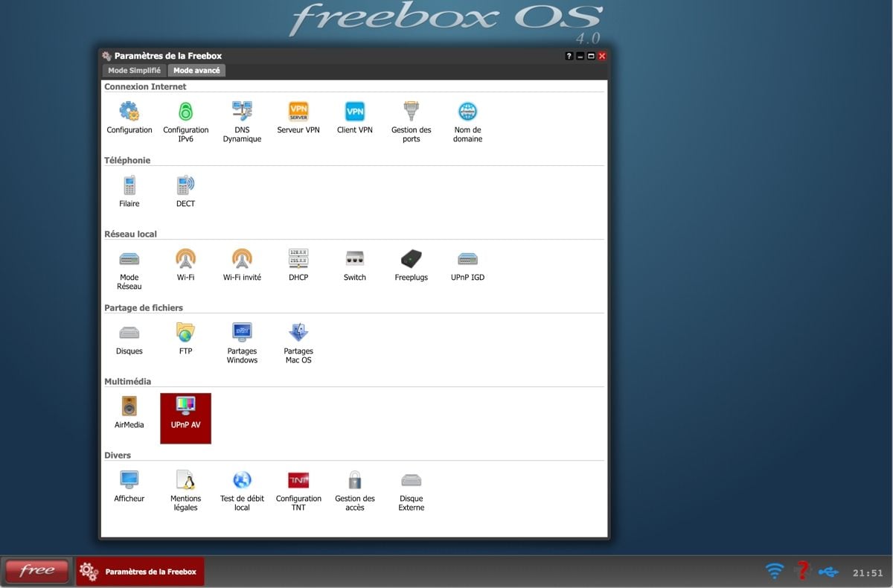
Task: Open Afficheur settings
Action: pyautogui.click(x=129, y=487)
